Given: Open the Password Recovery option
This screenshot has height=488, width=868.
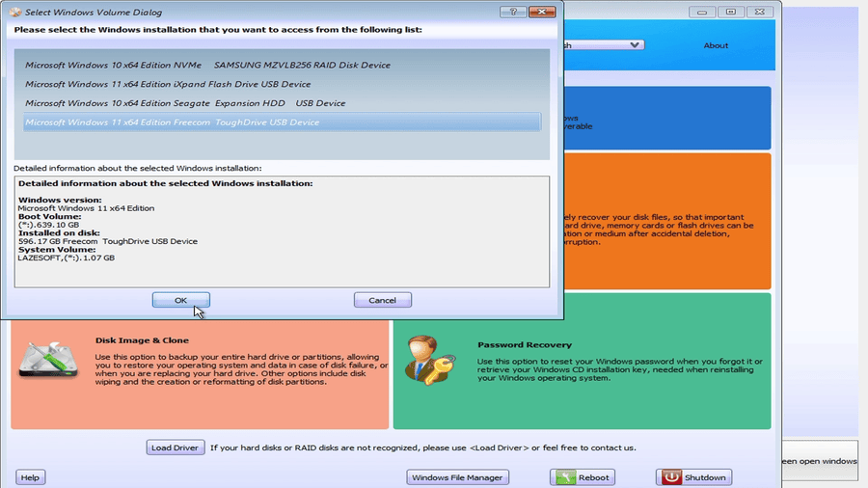Looking at the screenshot, I should tap(582, 362).
